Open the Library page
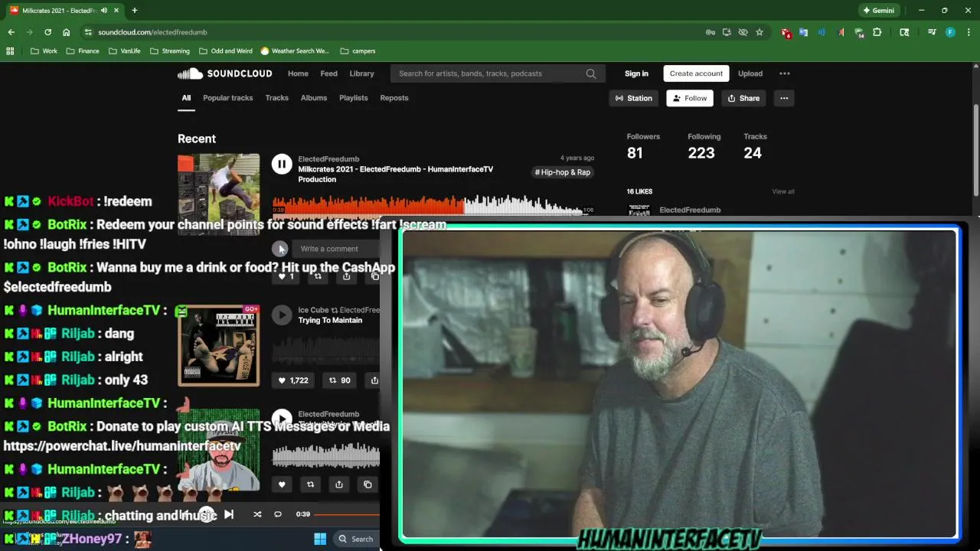980x551 pixels. click(361, 73)
